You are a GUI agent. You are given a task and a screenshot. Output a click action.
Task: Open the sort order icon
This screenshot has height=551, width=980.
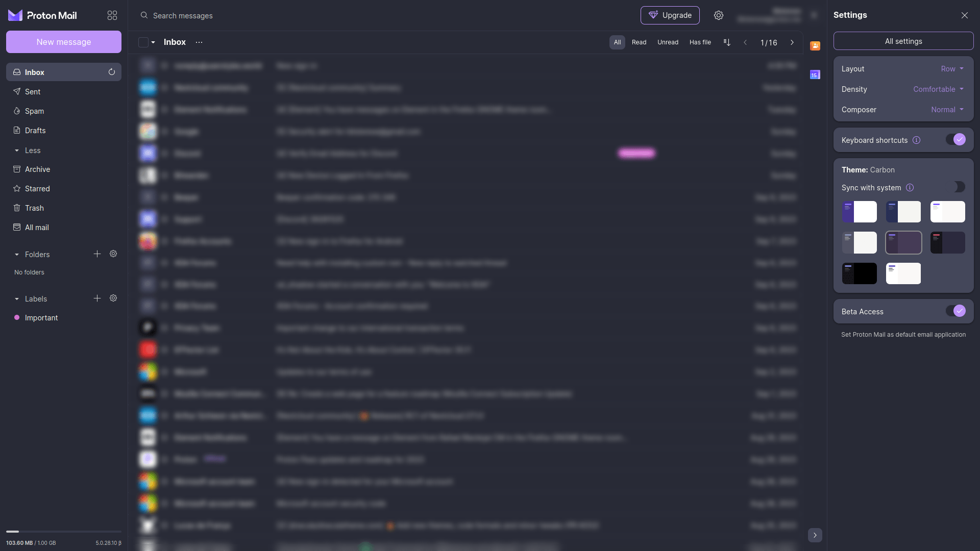[x=727, y=42]
